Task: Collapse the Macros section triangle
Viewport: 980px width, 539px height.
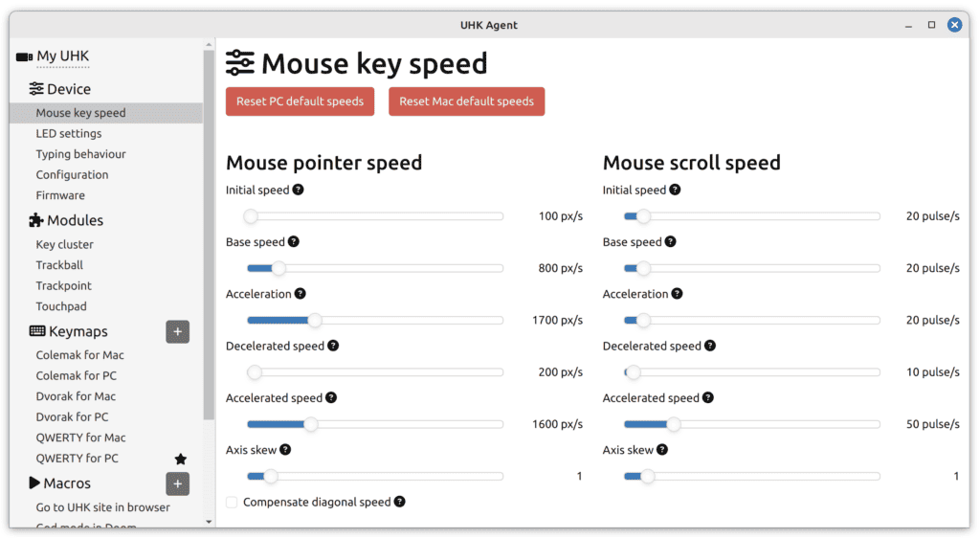Action: point(35,483)
